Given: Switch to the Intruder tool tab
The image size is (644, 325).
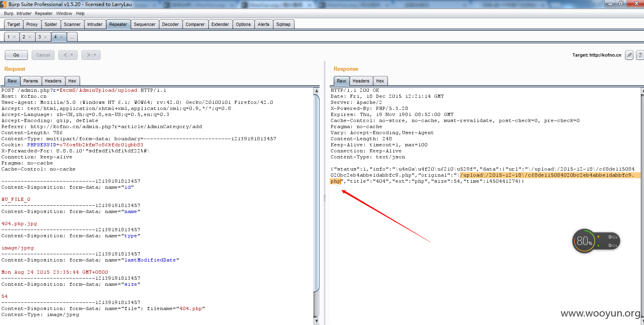Looking at the screenshot, I should tap(95, 24).
